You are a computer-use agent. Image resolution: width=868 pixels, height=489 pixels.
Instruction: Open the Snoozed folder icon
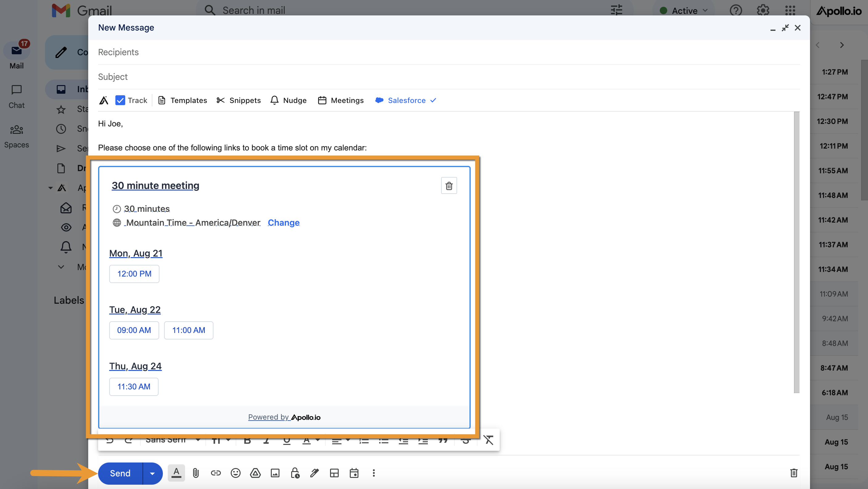click(61, 129)
